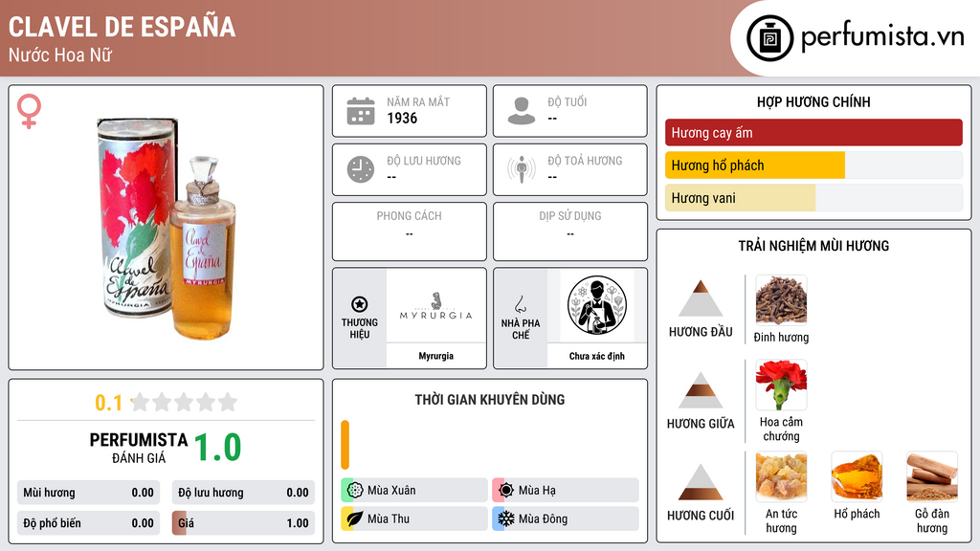
Task: Click the Hương cay ấm accord bar
Action: pyautogui.click(x=813, y=132)
